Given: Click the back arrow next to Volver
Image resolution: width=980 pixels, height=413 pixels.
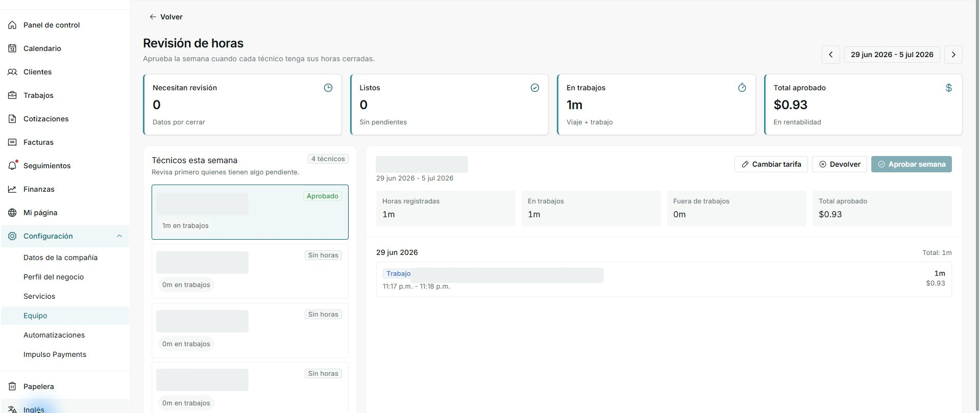Looking at the screenshot, I should click(153, 17).
